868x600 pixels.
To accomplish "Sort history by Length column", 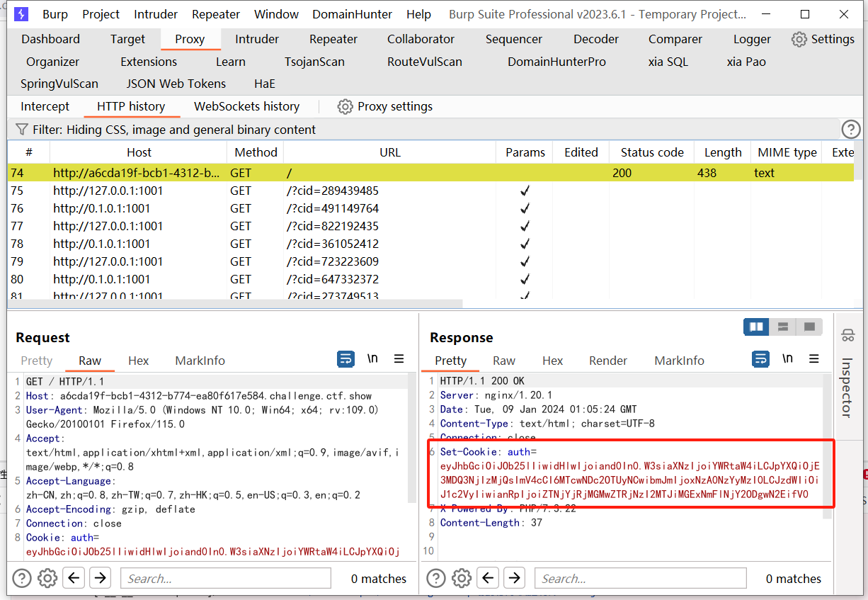I will coord(723,152).
